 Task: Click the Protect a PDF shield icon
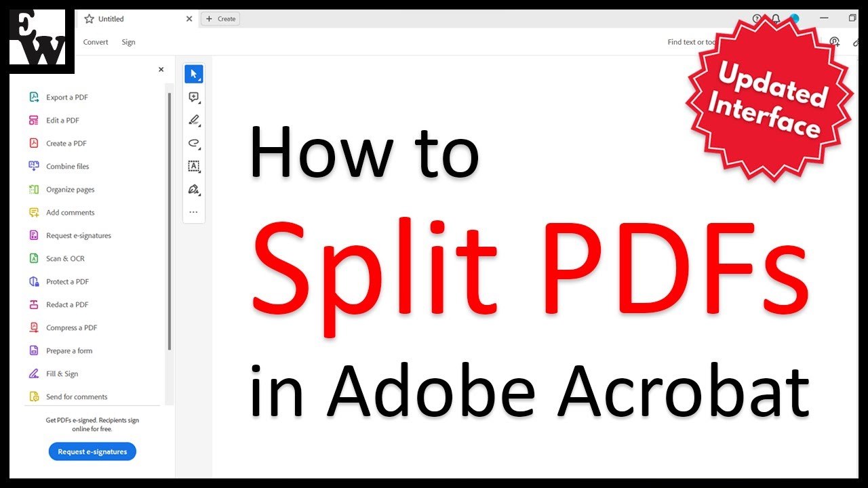click(x=34, y=281)
